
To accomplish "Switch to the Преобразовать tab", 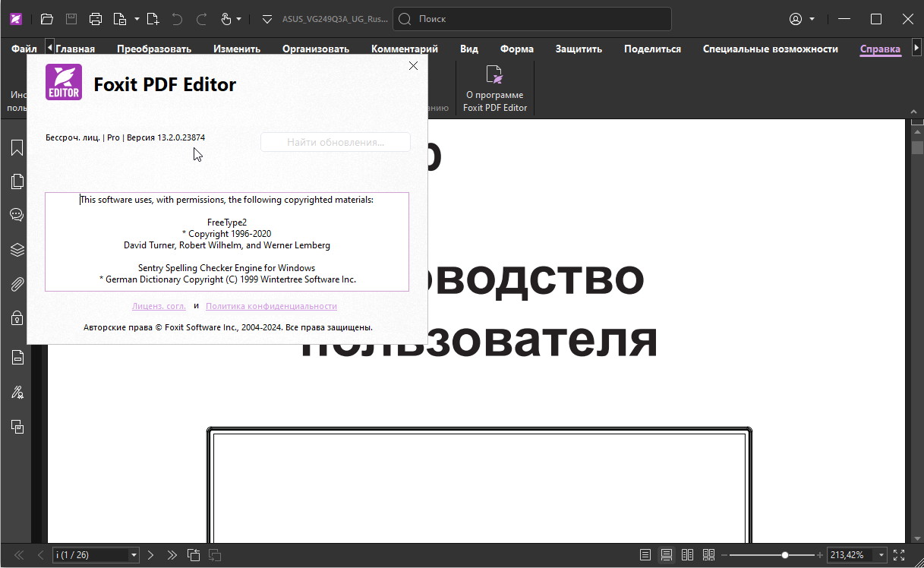I will [154, 49].
